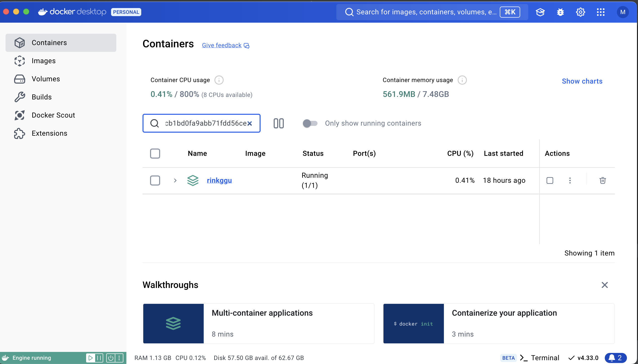Open three-dot actions menu for rinkggu
The height and width of the screenshot is (364, 638).
570,180
